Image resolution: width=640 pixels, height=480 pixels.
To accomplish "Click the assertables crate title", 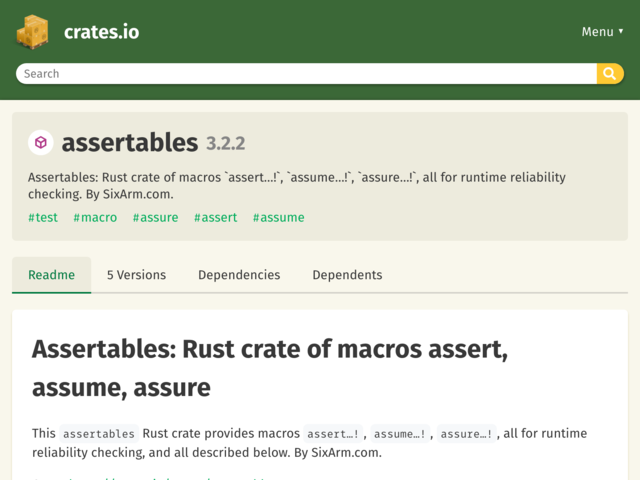I will (x=130, y=142).
